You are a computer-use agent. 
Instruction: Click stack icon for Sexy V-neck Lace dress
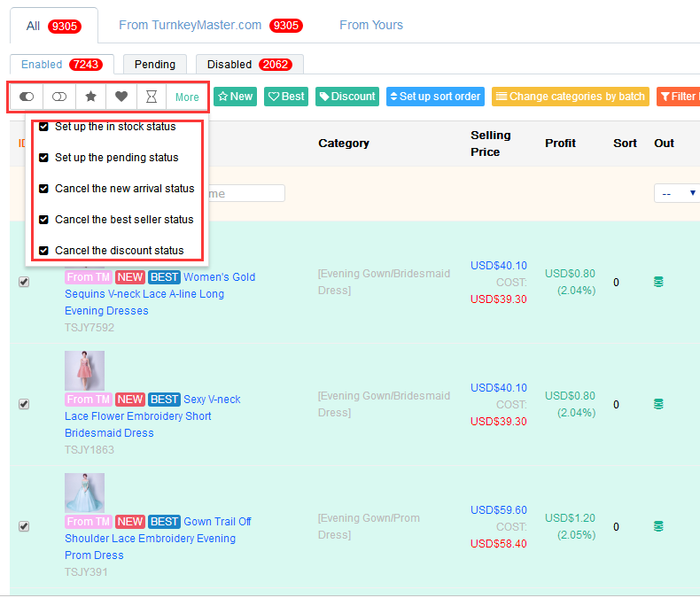point(658,404)
